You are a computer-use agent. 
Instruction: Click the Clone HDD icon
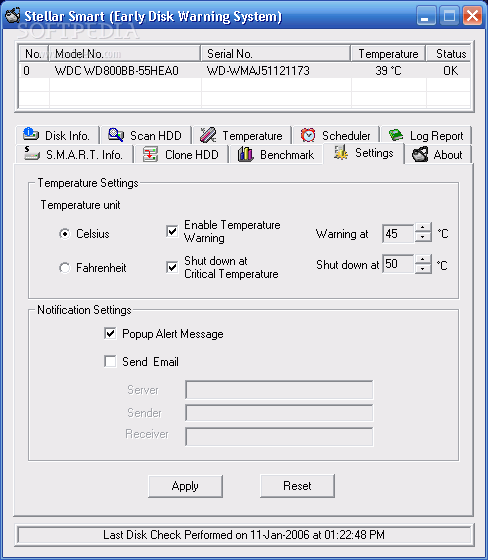150,154
